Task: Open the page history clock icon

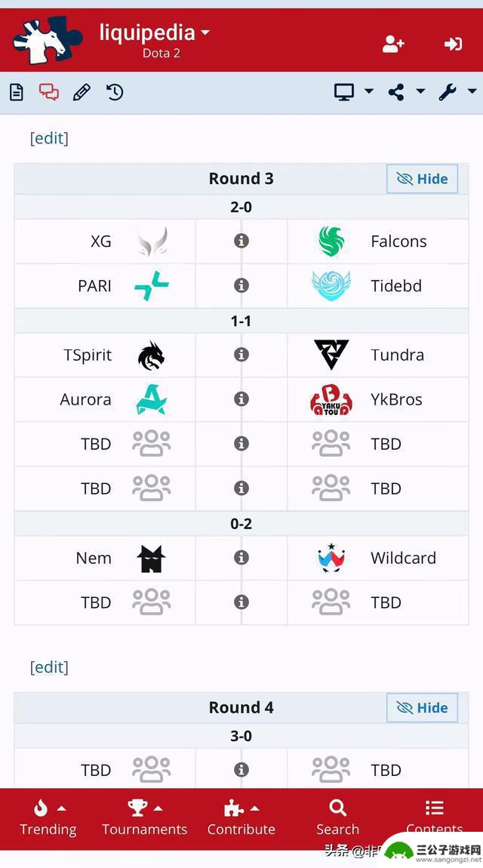Action: pyautogui.click(x=115, y=92)
